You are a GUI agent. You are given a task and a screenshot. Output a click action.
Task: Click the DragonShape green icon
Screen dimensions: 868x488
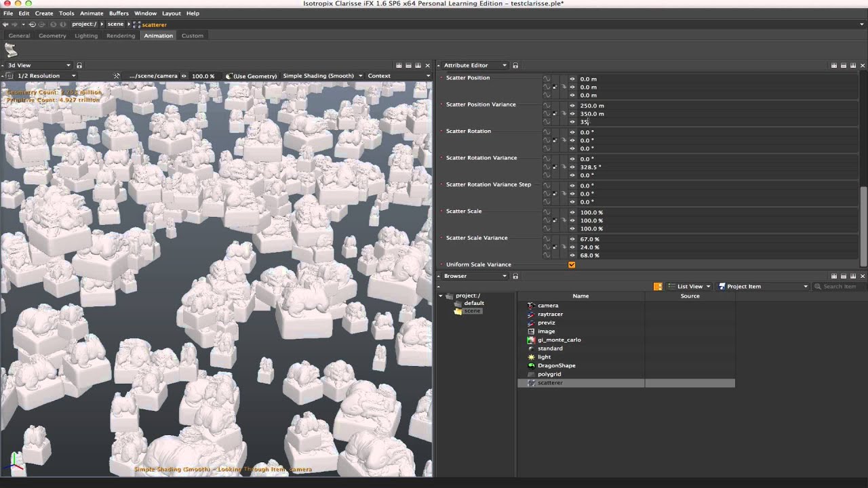click(x=531, y=366)
